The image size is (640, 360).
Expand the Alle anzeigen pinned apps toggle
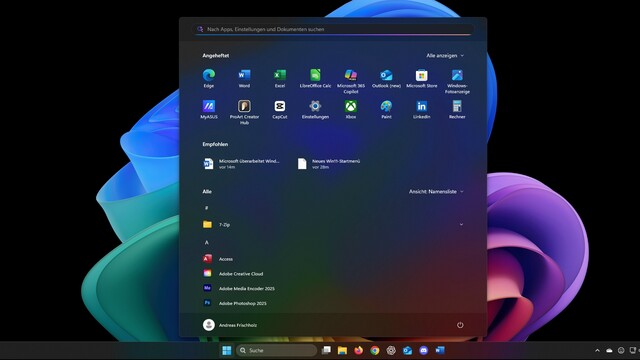pos(445,56)
